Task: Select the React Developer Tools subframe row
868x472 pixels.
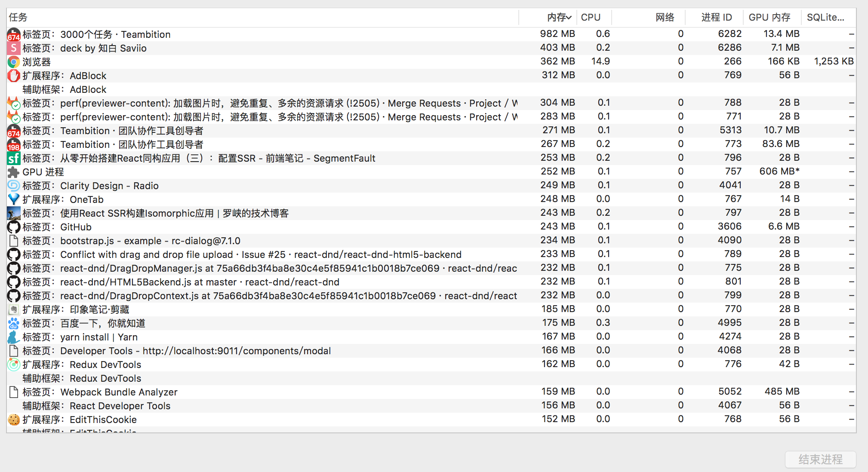Action: 120,406
